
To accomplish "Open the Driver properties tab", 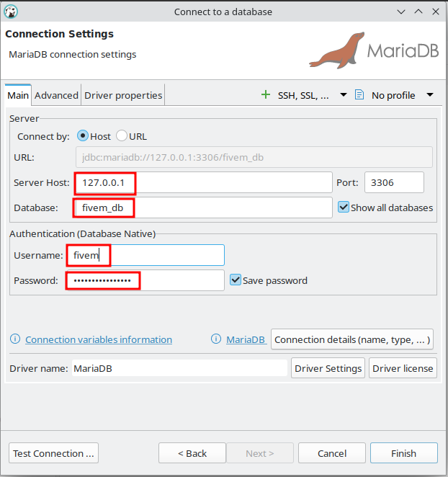I will 123,95.
